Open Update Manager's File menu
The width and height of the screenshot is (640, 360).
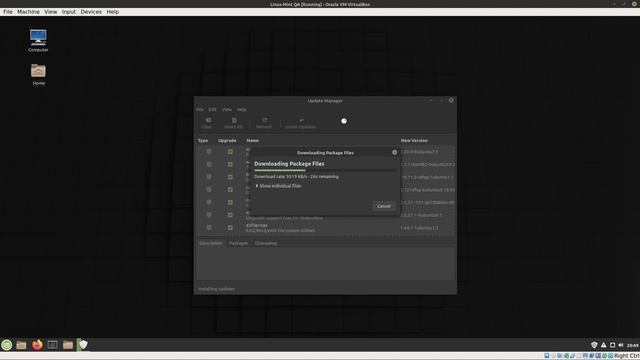(x=200, y=109)
